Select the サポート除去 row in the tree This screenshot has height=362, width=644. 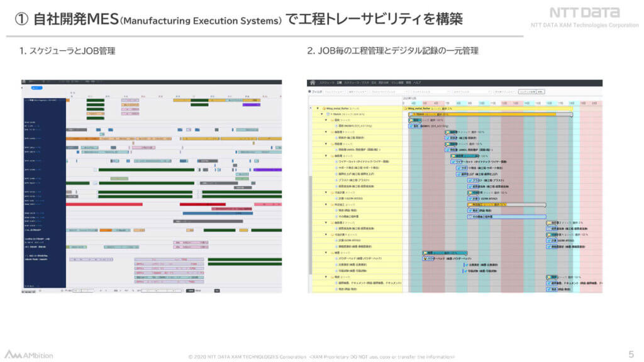point(357,168)
